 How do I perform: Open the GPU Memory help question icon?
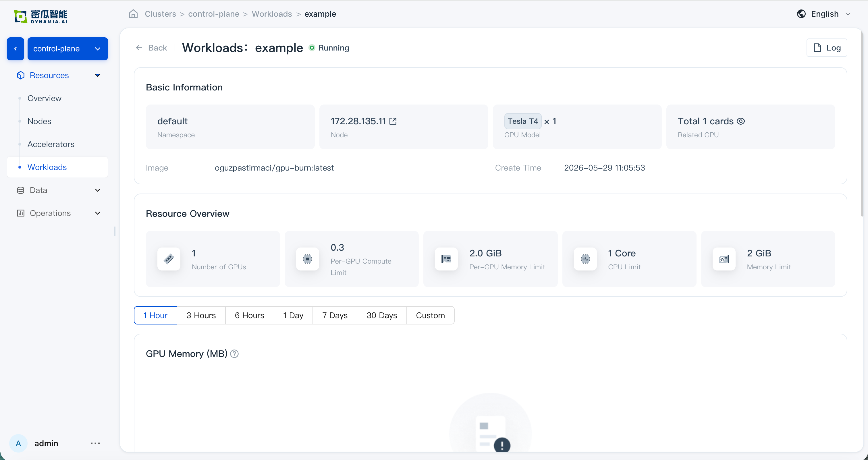coord(235,353)
